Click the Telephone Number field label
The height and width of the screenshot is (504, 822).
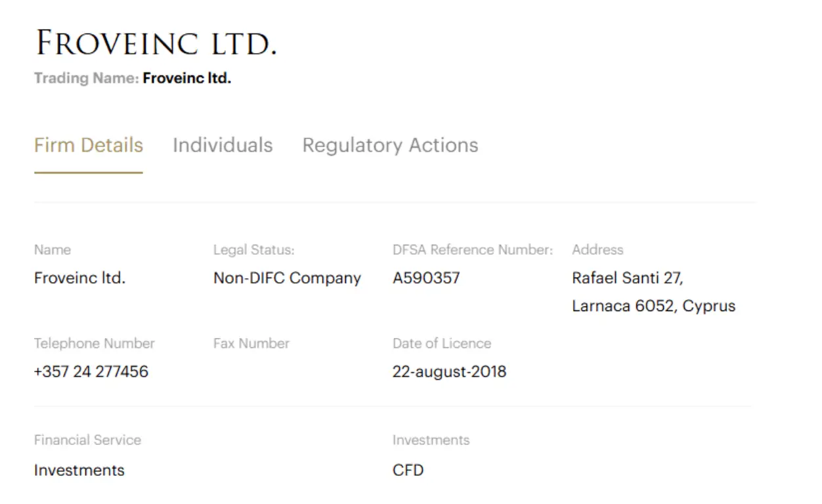pos(94,343)
